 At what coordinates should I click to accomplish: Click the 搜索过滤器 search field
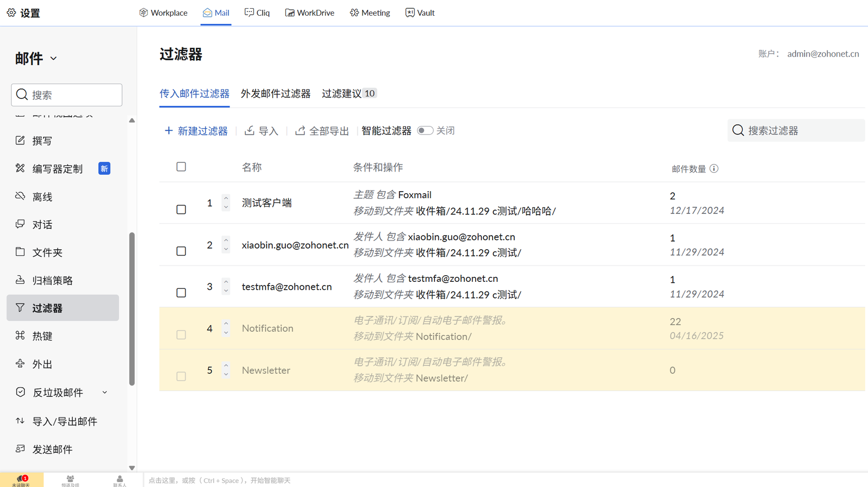(796, 130)
